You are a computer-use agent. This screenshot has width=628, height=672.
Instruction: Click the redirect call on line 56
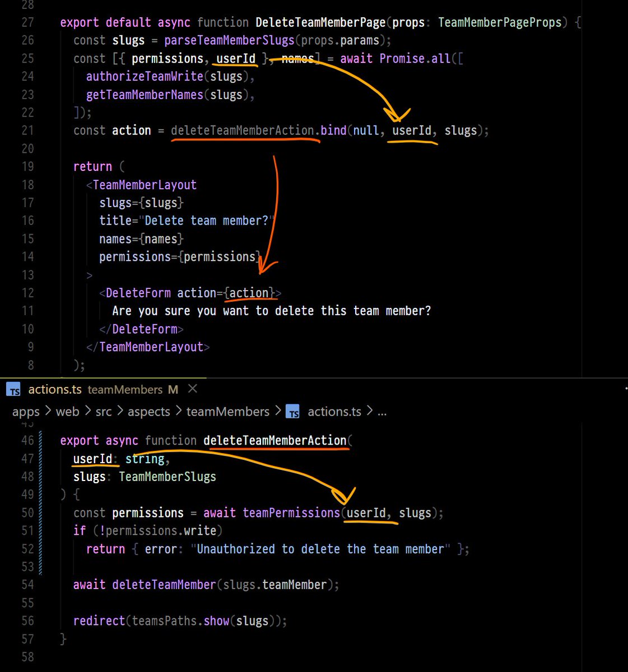99,621
